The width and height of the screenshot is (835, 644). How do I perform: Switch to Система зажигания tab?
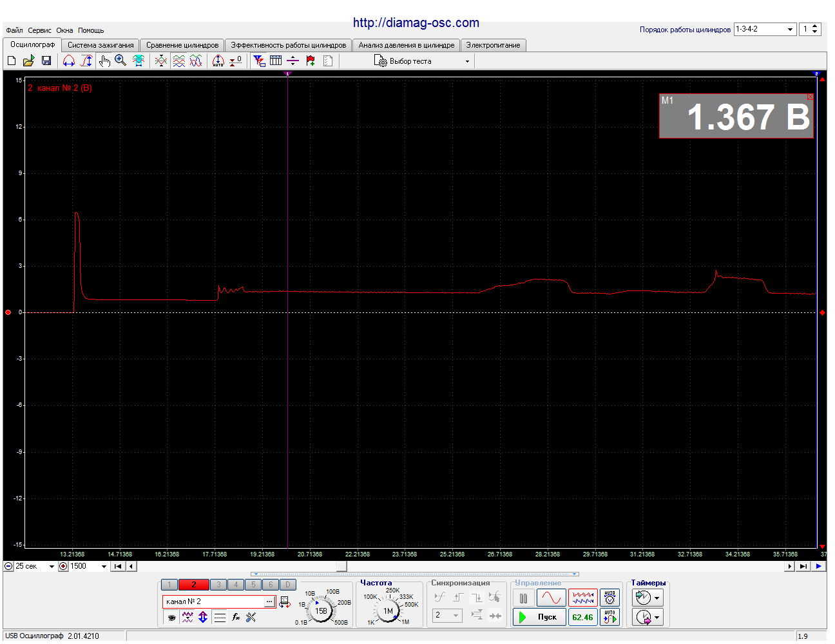click(101, 45)
